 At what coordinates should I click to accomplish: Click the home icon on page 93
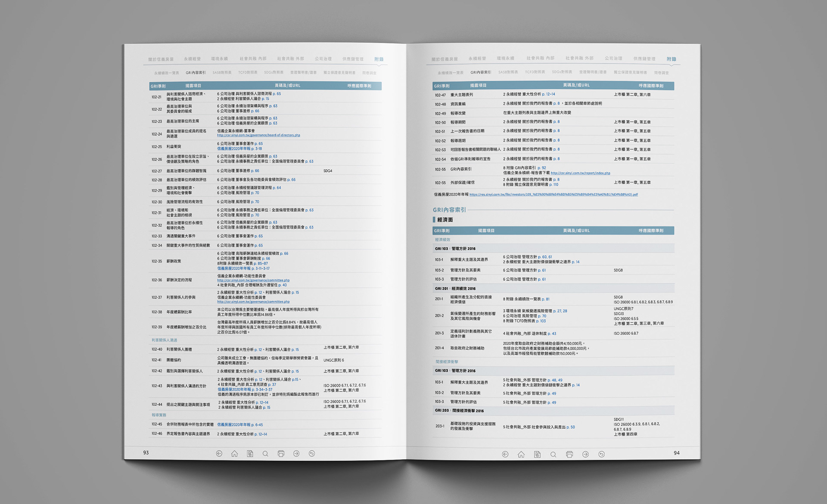click(x=234, y=453)
